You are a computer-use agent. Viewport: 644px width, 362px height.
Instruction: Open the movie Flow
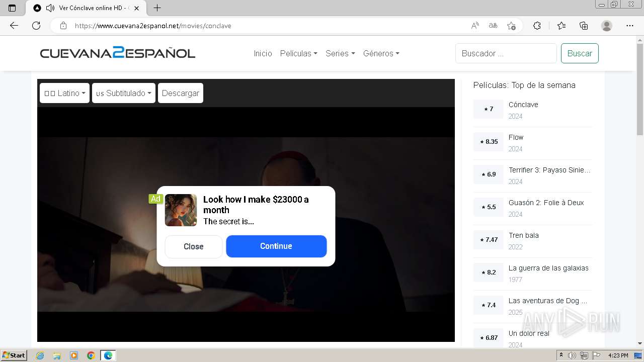(516, 137)
